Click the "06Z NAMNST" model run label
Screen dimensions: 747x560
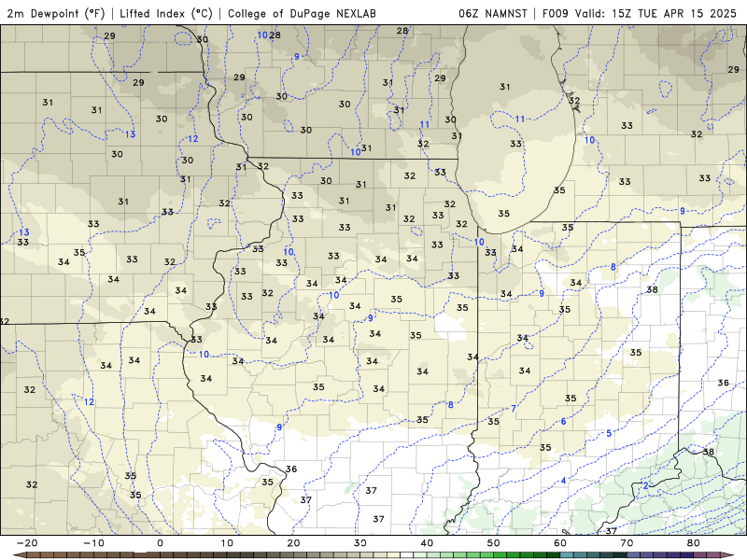click(493, 13)
